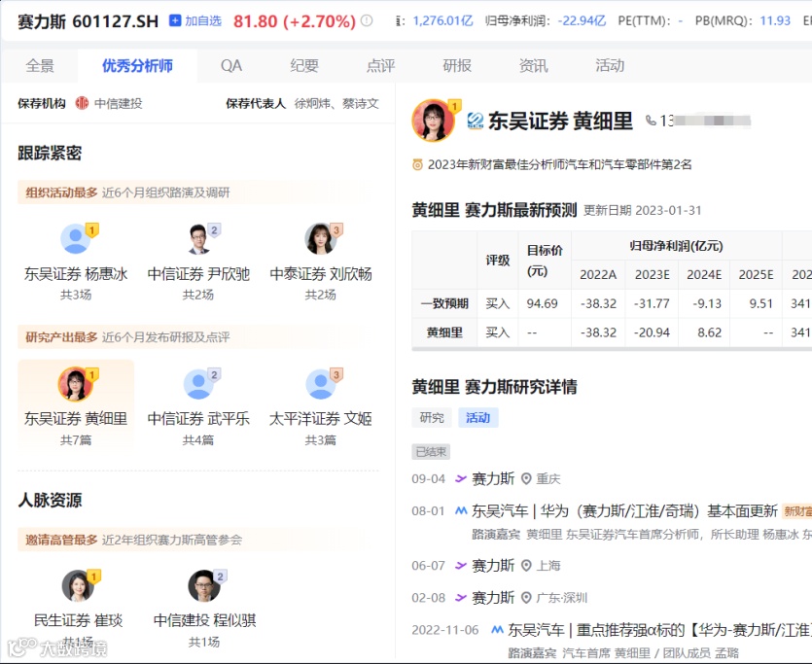Click the 中泰证券 刘欣畅 name
The image size is (812, 664).
click(321, 274)
